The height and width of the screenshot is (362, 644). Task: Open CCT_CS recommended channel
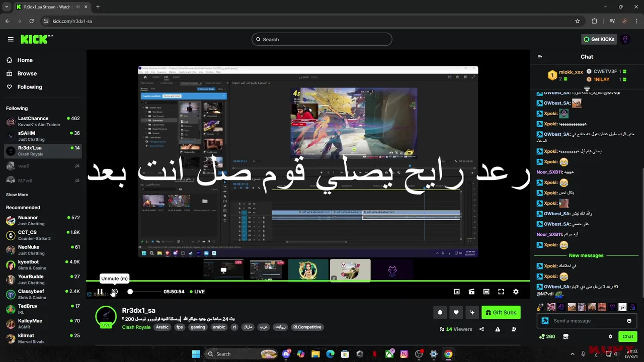[43, 235]
